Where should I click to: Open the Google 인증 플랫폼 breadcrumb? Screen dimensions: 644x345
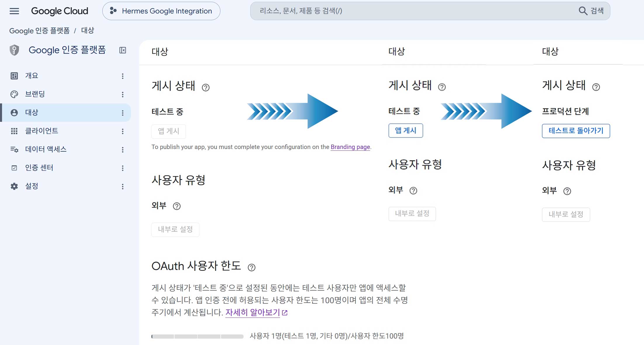[x=39, y=31]
